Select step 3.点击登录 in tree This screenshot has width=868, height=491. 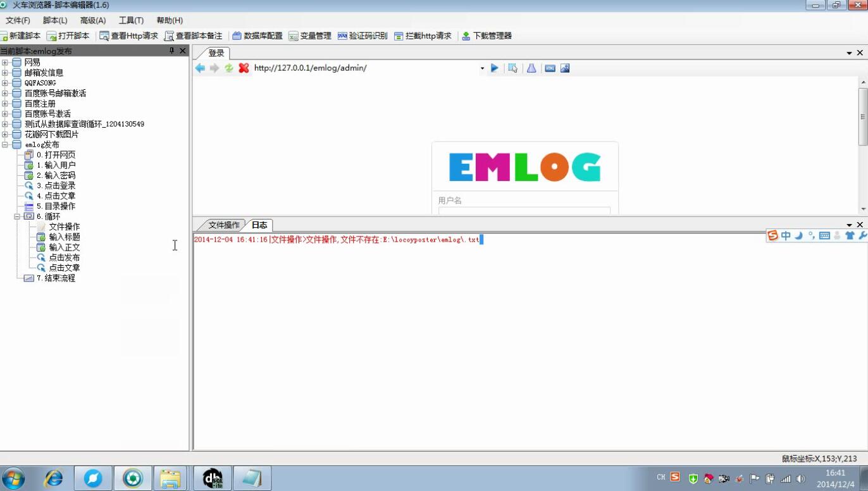pyautogui.click(x=56, y=185)
